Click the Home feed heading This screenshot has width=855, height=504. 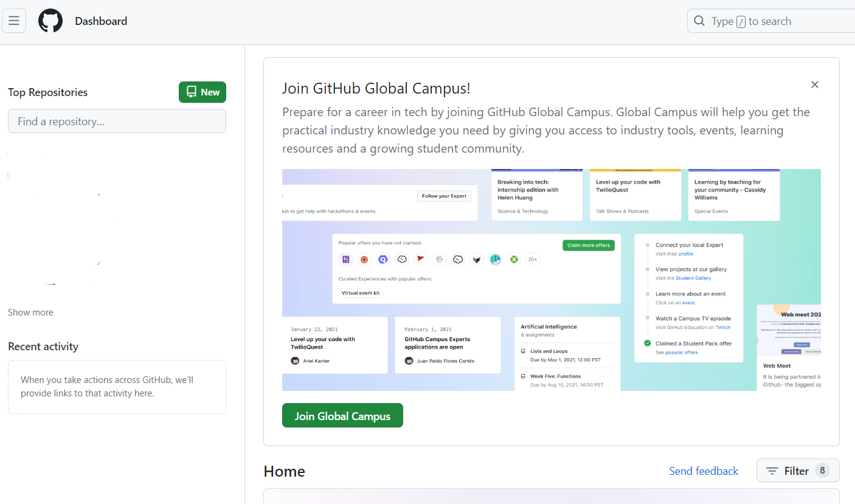(285, 471)
